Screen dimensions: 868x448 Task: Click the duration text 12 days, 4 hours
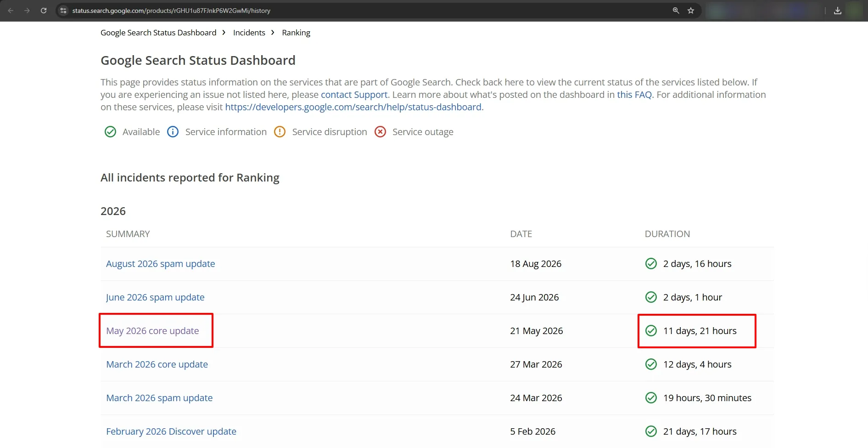[697, 364]
